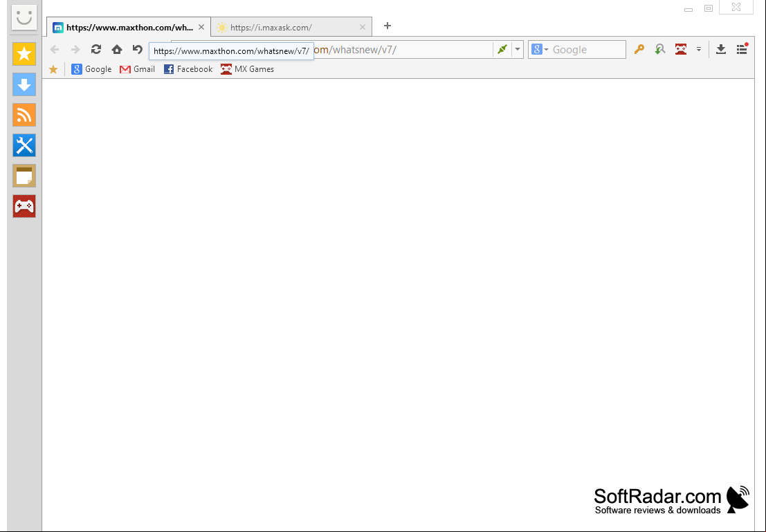766x532 pixels.
Task: Open the Gmail bookmark
Action: (x=137, y=69)
